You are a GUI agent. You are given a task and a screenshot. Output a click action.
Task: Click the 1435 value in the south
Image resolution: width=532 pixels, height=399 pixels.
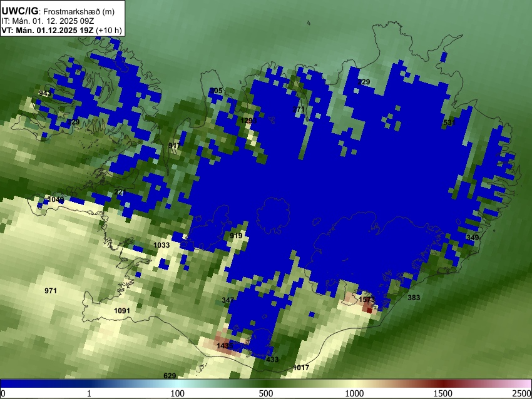(225, 345)
